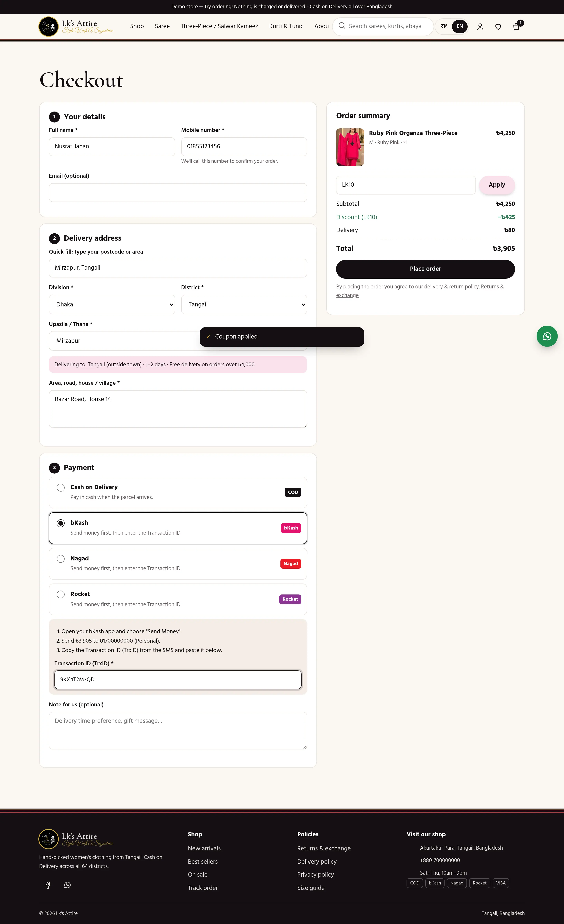The height and width of the screenshot is (924, 564).
Task: Select Cash on Delivery payment option
Action: pyautogui.click(x=61, y=487)
